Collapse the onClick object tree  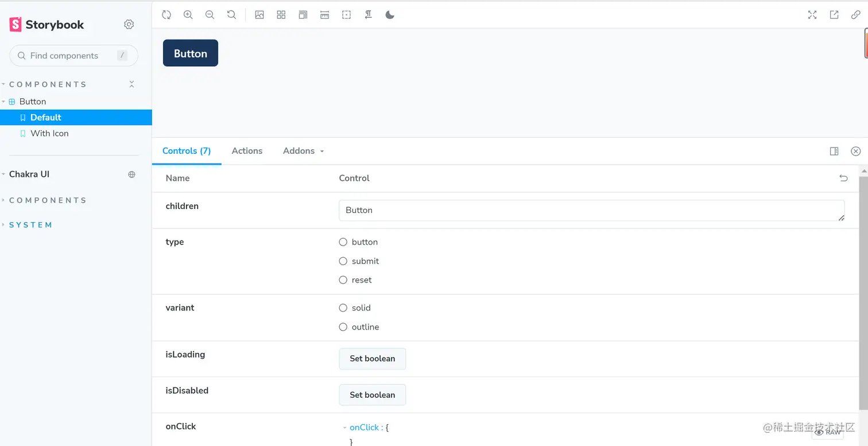coord(344,428)
